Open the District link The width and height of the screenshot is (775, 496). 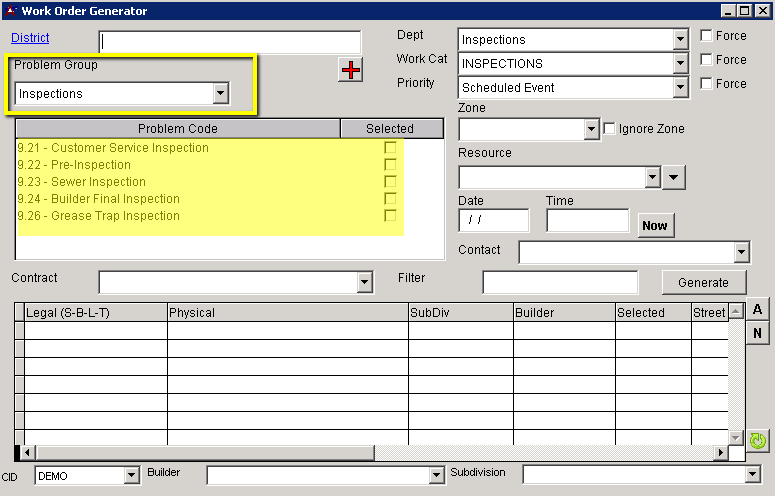[30, 38]
